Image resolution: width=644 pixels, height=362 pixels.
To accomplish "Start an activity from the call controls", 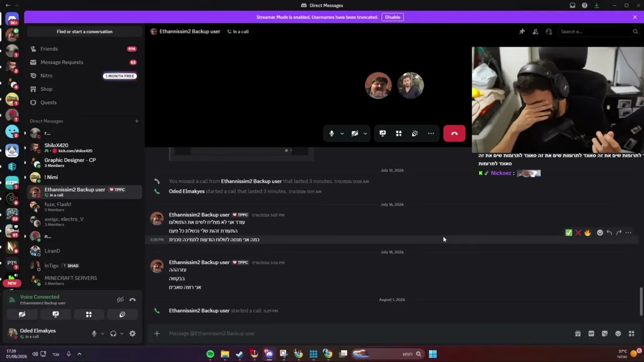I will pos(398,133).
